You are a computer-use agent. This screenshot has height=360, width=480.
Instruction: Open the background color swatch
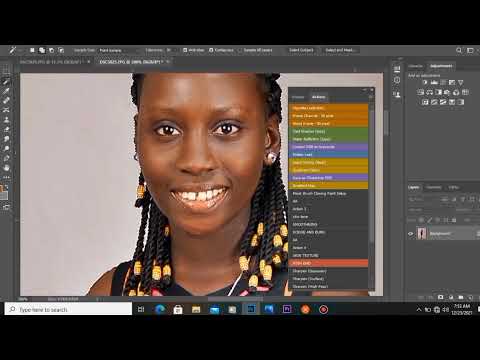click(5, 196)
